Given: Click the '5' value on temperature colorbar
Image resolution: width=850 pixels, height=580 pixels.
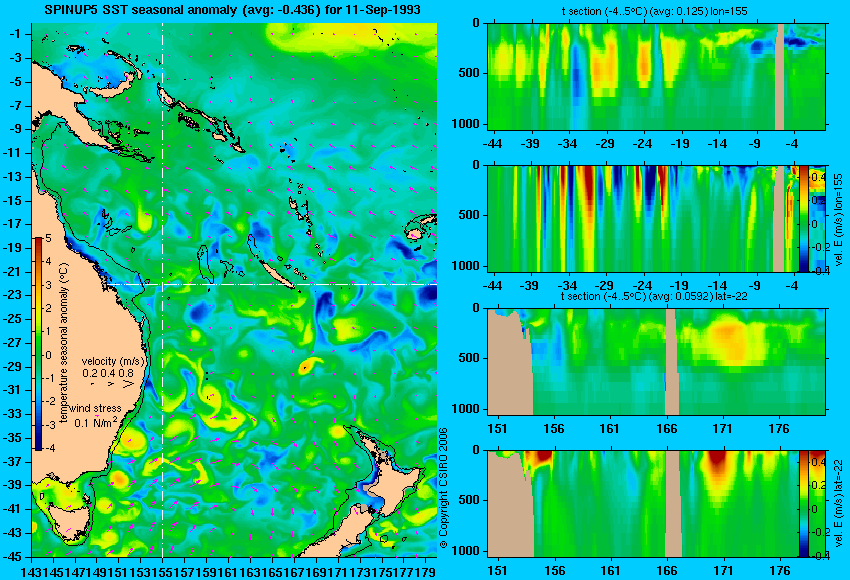Looking at the screenshot, I should click(48, 238).
